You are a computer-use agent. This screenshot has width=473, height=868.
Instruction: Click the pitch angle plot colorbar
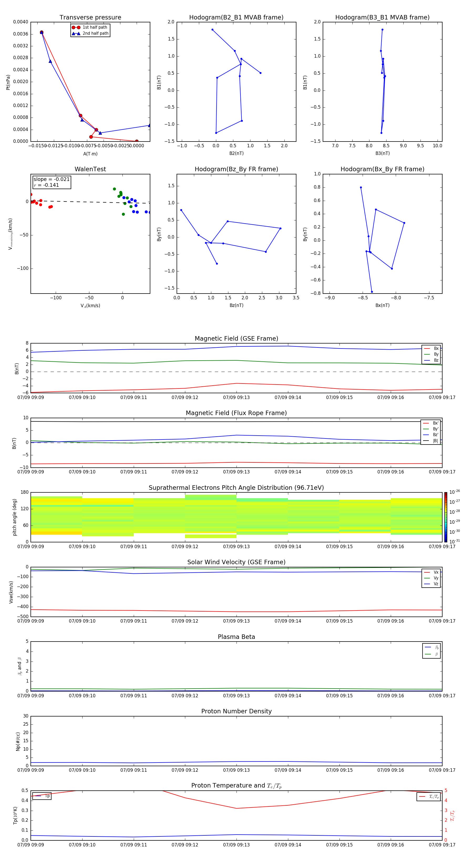[x=446, y=517]
